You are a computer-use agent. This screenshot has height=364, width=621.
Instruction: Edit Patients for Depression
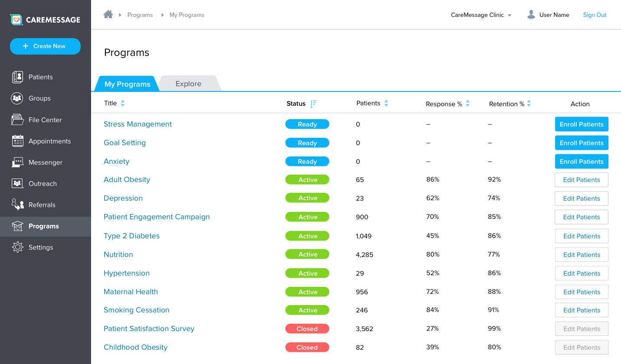tap(582, 198)
